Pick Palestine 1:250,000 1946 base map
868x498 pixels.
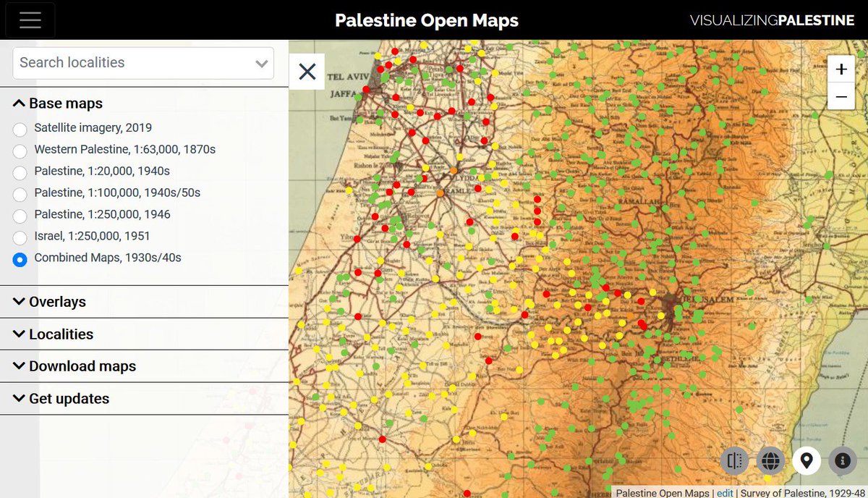tap(20, 216)
